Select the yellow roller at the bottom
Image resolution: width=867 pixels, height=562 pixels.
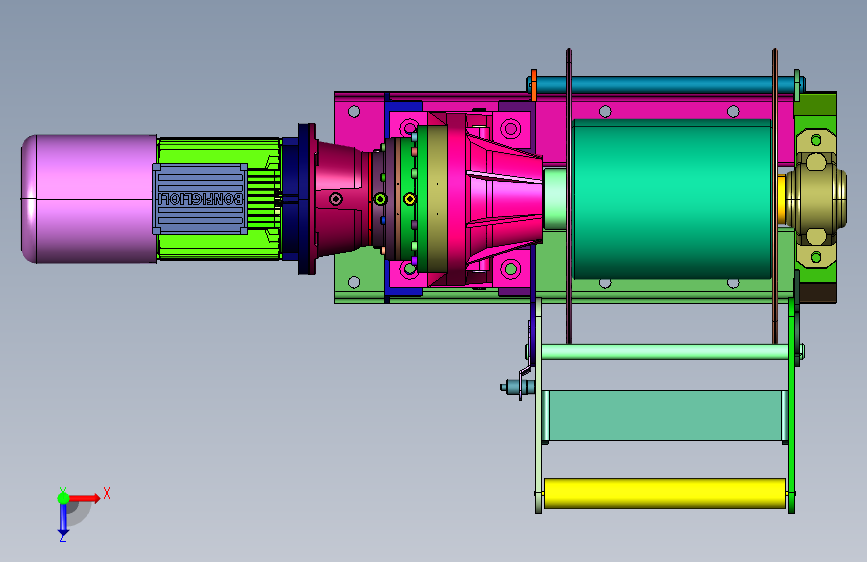click(665, 493)
